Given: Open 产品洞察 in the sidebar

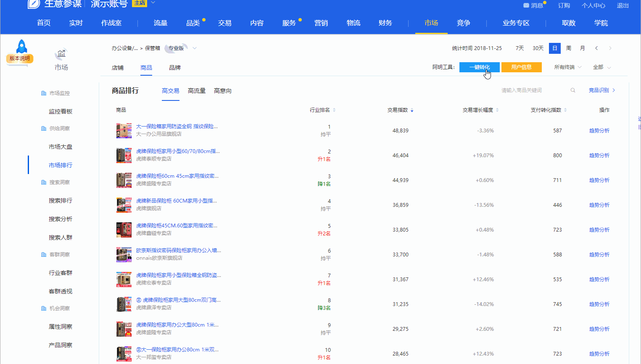Looking at the screenshot, I should point(61,345).
